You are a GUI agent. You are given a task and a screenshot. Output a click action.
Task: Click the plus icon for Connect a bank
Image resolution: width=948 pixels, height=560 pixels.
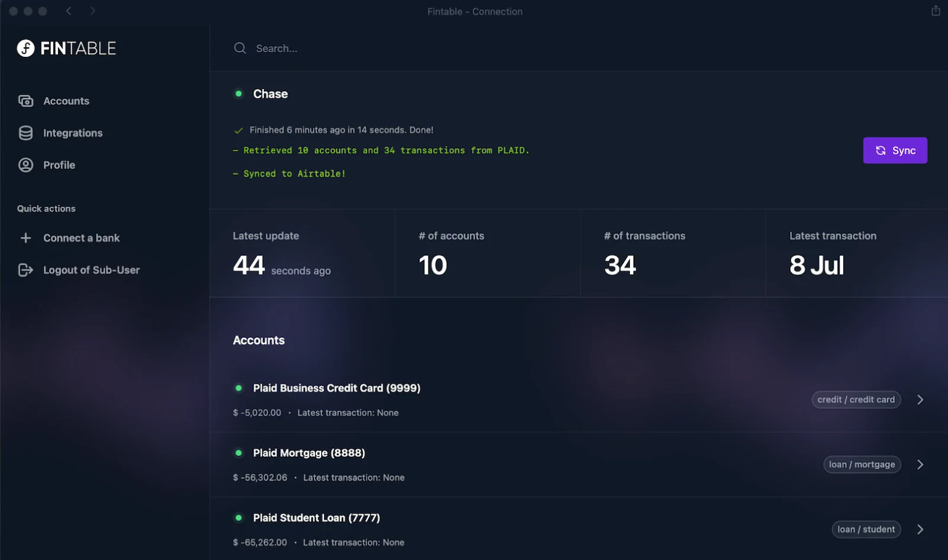(x=25, y=238)
